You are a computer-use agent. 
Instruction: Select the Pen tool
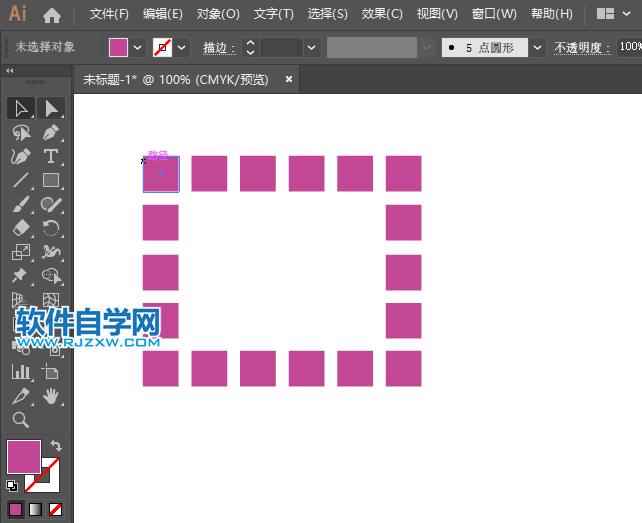click(51, 133)
